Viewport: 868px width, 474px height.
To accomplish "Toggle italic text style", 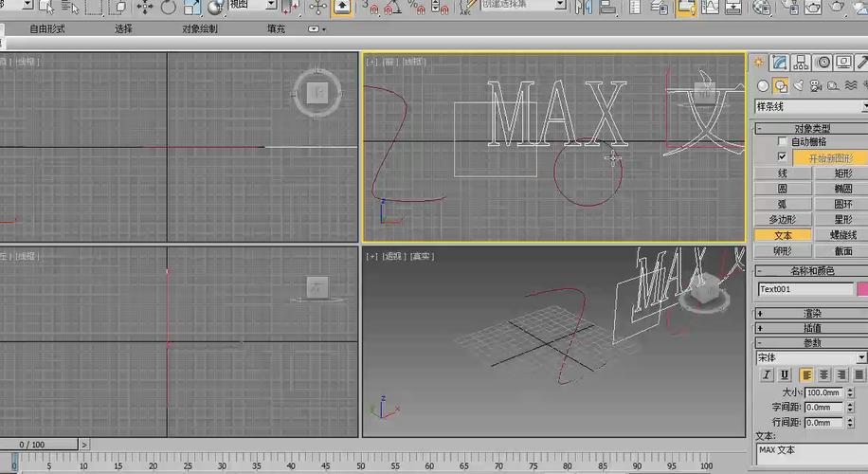I will click(x=767, y=374).
